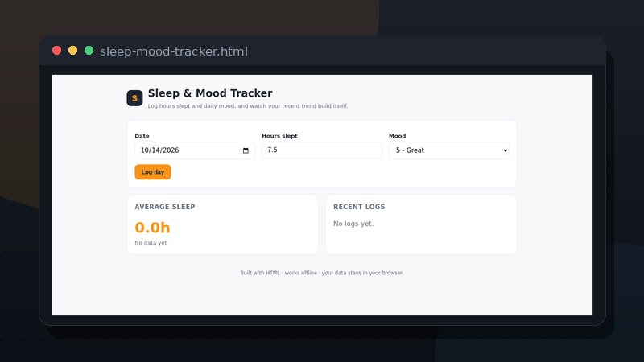
Task: Click the RECENT LOGS card title
Action: click(x=359, y=207)
